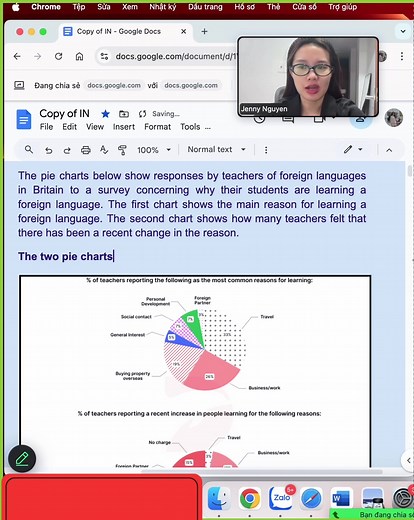Move document using folder icon
Viewport: 414px width, 520px height.
(124, 114)
